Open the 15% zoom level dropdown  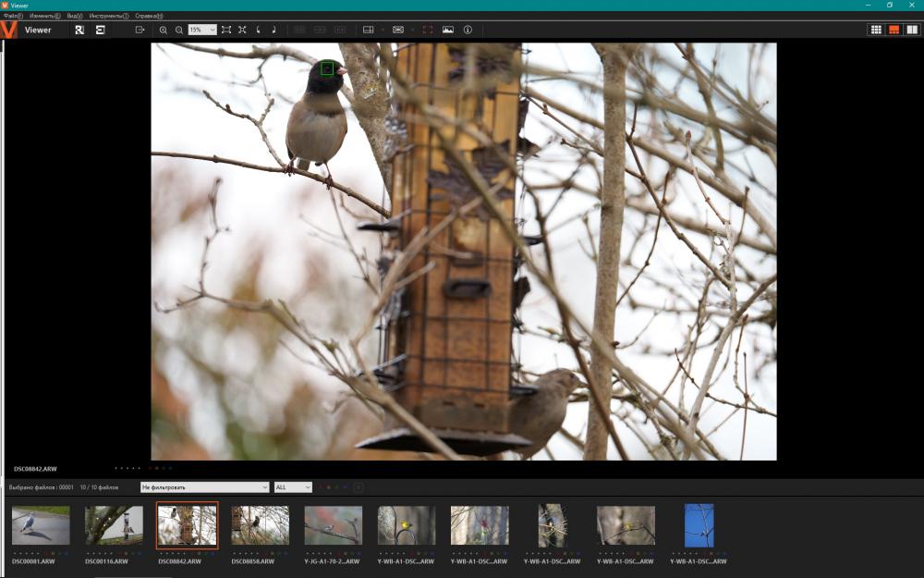202,30
